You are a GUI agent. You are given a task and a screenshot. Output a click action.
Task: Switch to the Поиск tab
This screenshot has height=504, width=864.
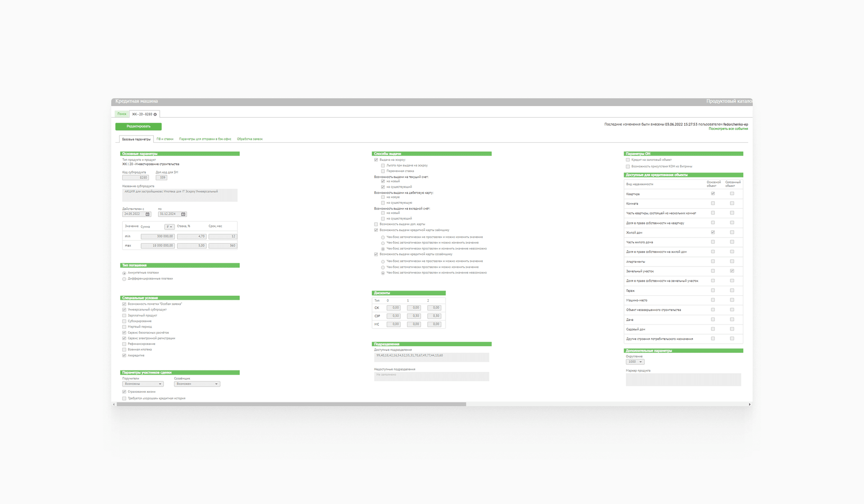pyautogui.click(x=122, y=114)
